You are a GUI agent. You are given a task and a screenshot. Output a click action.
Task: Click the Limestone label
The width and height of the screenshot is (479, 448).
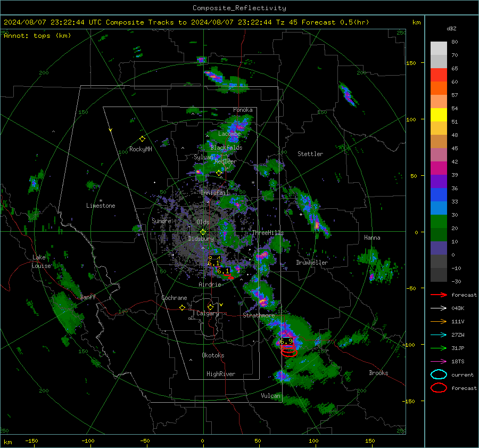[x=101, y=206]
